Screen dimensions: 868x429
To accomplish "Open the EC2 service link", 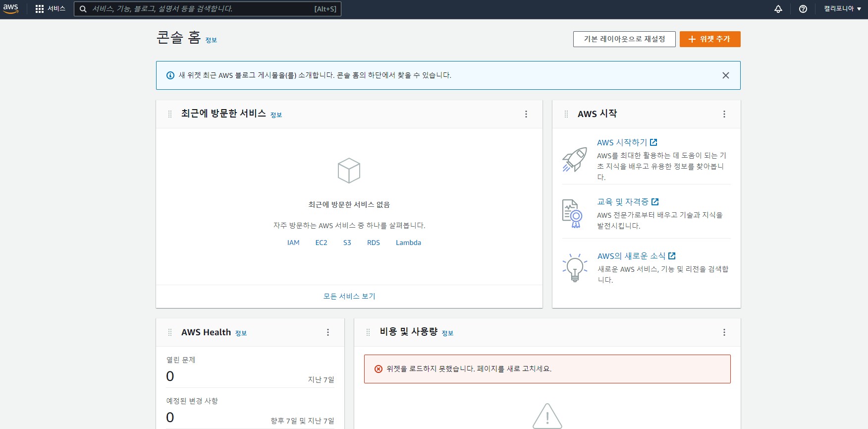I will tap(322, 243).
